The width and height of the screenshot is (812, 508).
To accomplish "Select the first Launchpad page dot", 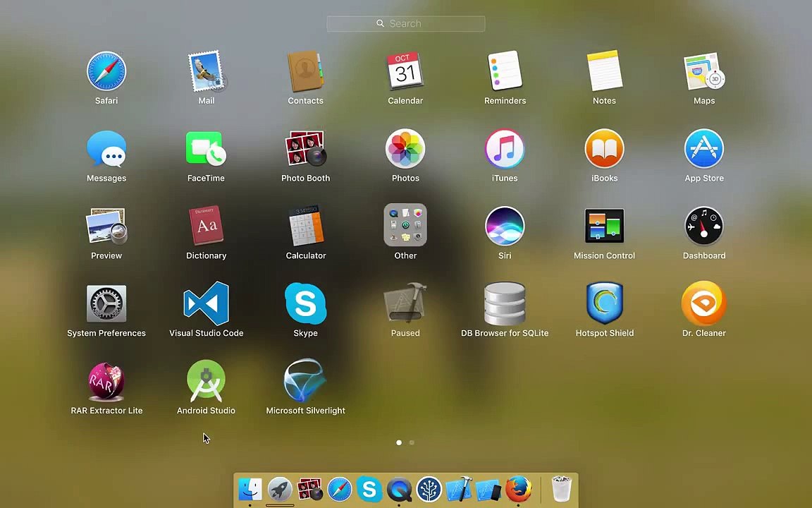I will pyautogui.click(x=399, y=442).
